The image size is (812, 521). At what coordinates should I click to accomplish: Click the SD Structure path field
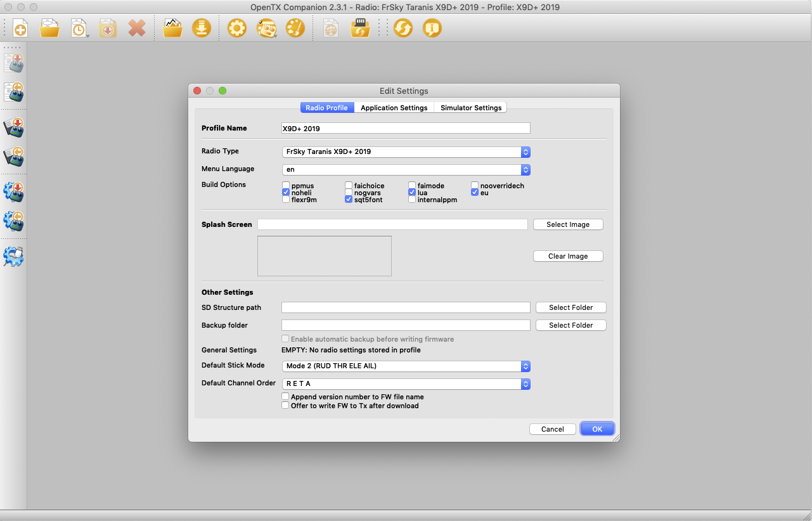(406, 307)
